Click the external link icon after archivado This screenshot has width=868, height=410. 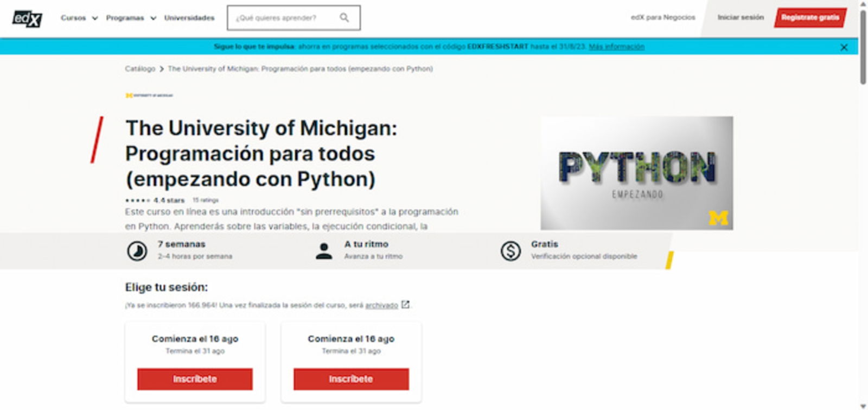pos(405,305)
